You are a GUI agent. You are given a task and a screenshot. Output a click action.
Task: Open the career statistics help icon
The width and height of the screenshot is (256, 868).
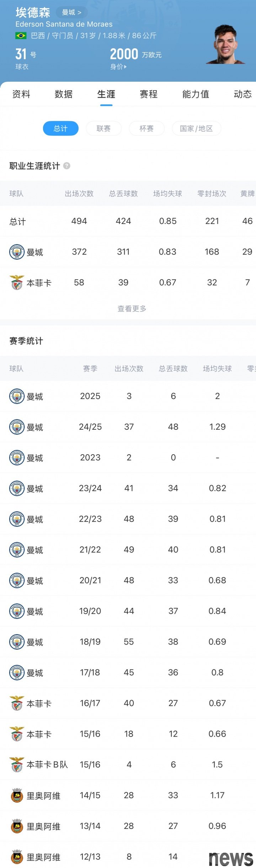point(66,166)
